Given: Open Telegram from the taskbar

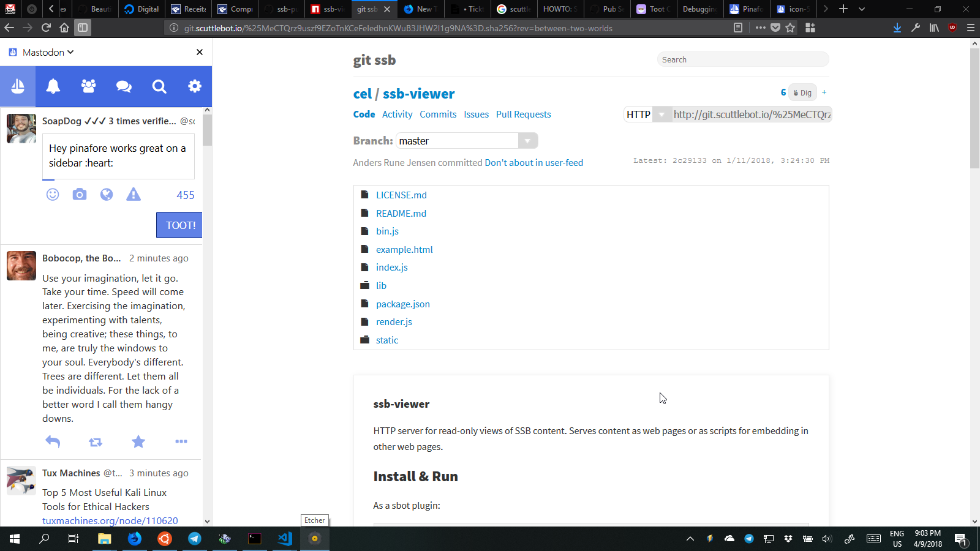Looking at the screenshot, I should click(195, 539).
